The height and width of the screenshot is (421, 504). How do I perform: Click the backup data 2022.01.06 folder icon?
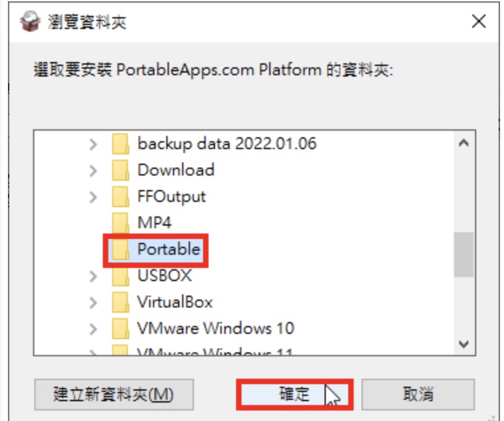[121, 144]
